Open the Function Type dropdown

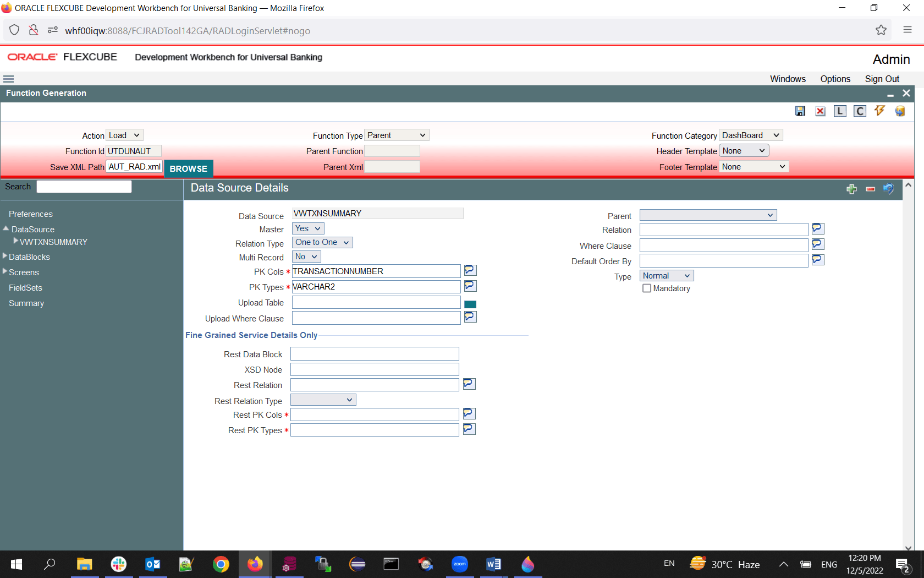click(x=397, y=135)
